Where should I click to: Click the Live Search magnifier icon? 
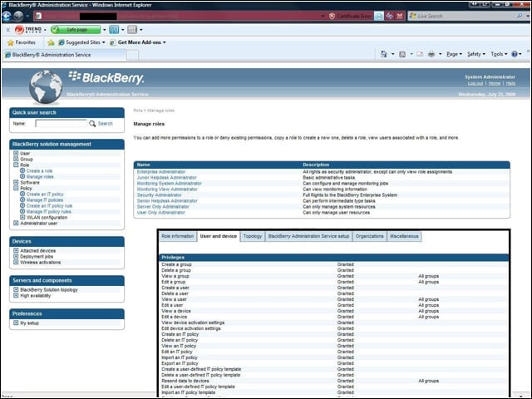click(520, 16)
